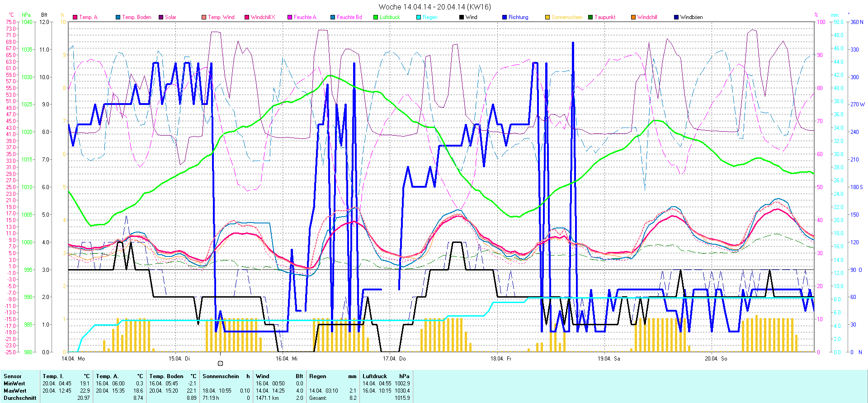This screenshot has height=403, width=868.
Task: Click the Feuchte A. legend label
Action: point(305,17)
